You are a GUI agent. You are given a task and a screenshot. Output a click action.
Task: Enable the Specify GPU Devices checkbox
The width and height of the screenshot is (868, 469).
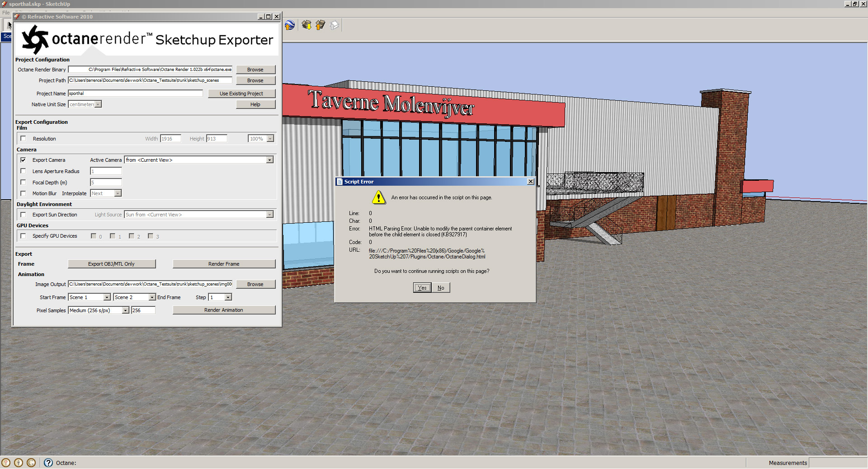coord(24,236)
